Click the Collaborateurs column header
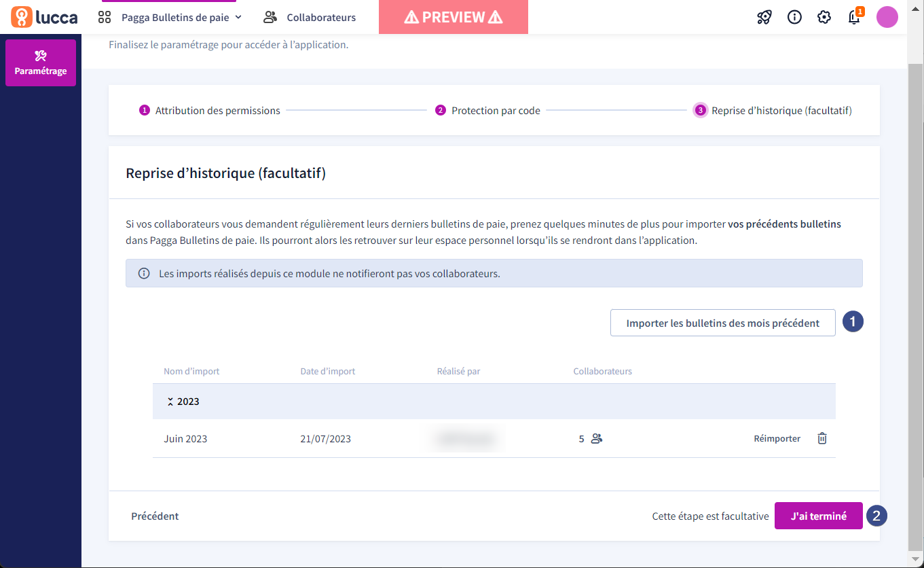This screenshot has height=568, width=924. (x=603, y=371)
